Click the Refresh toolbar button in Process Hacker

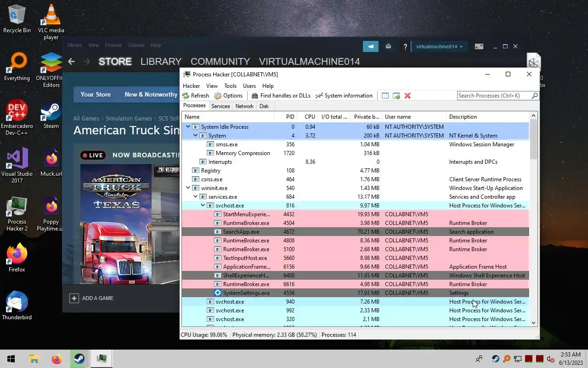point(195,96)
